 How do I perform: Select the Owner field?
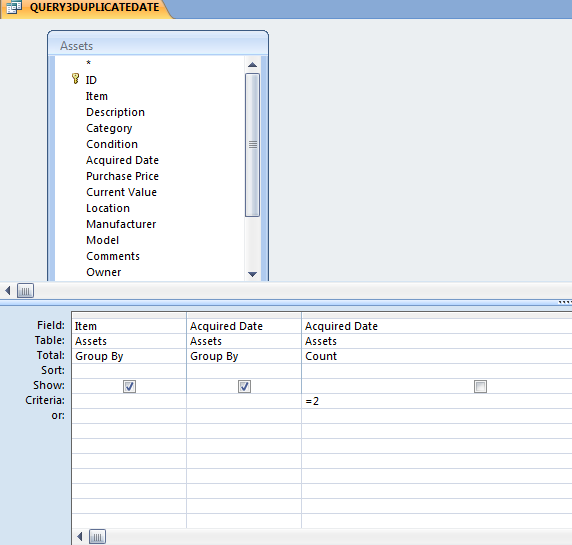point(104,272)
